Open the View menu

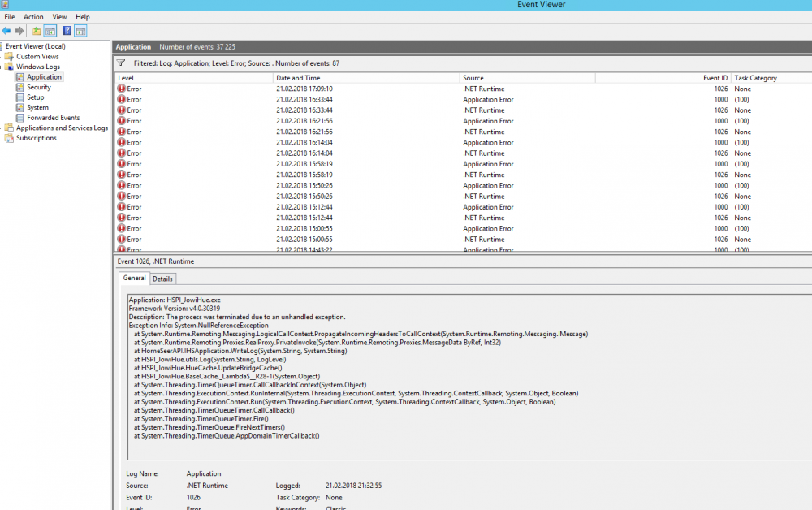pyautogui.click(x=60, y=16)
